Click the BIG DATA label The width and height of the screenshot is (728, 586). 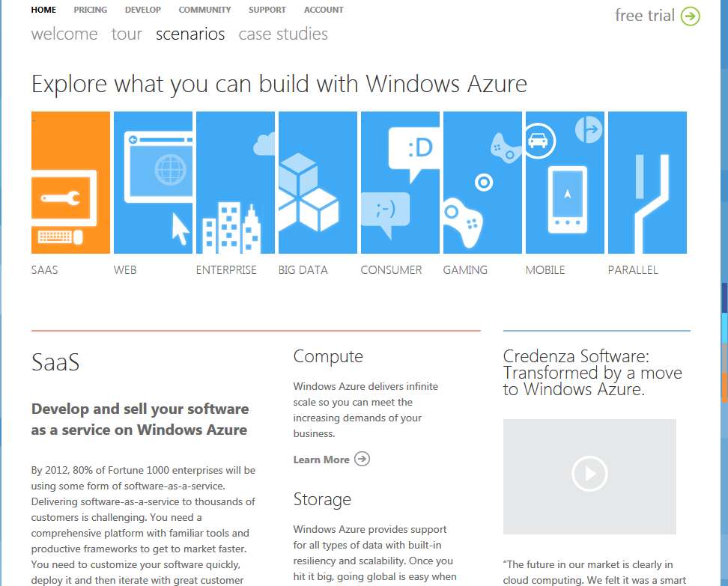click(x=303, y=270)
